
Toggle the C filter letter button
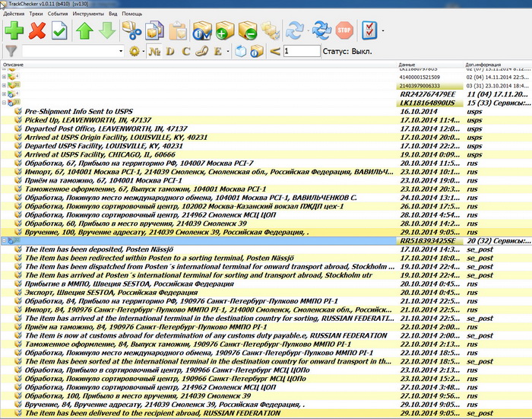pos(185,51)
